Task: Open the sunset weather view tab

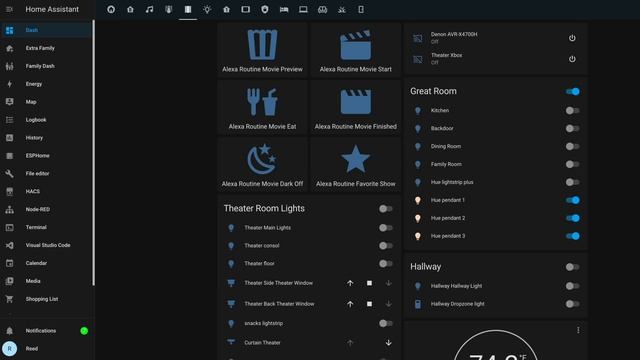Action: coord(342,9)
